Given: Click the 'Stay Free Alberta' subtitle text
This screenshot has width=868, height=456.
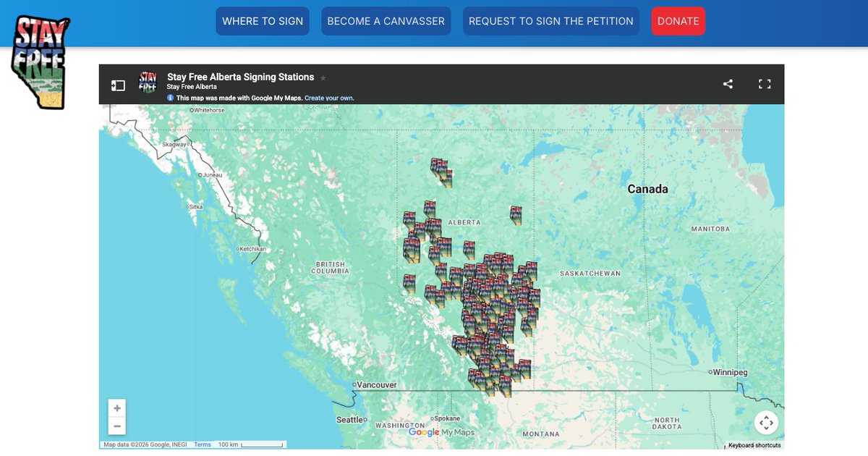Looking at the screenshot, I should click(192, 87).
